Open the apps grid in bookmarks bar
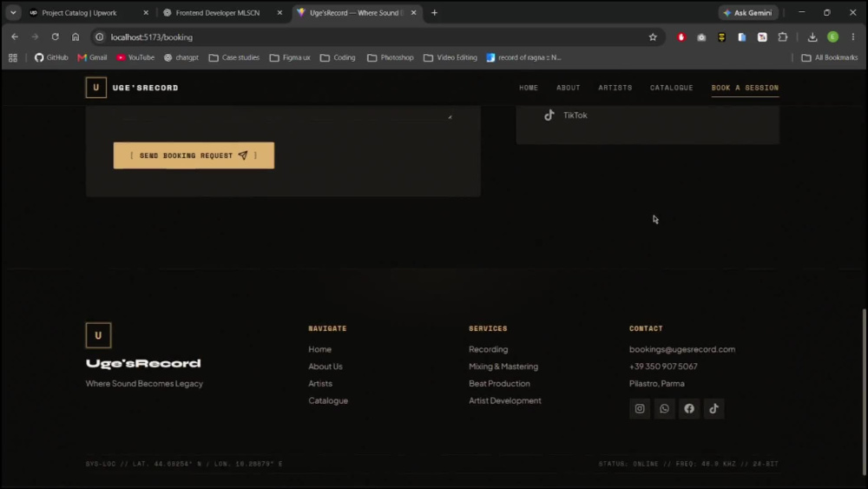This screenshot has height=489, width=868. pyautogui.click(x=13, y=57)
